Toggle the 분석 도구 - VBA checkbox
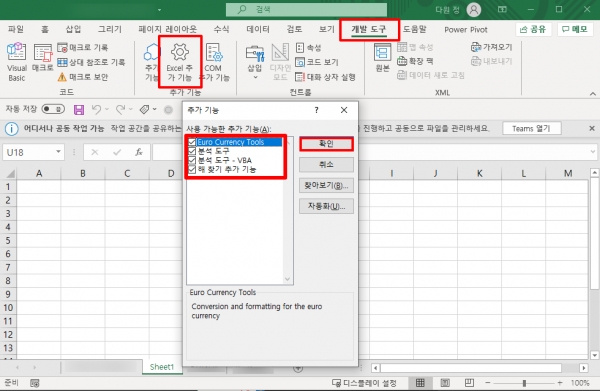This screenshot has height=391, width=600. [x=192, y=160]
